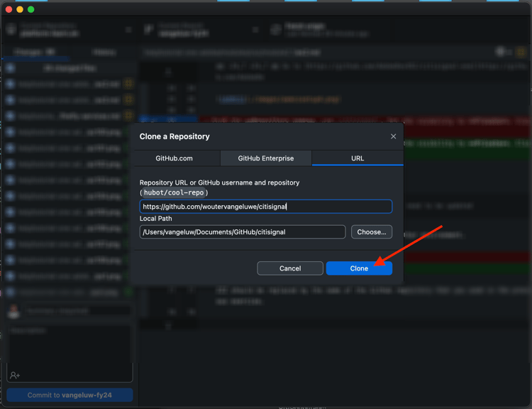Select the URL tab

[358, 158]
